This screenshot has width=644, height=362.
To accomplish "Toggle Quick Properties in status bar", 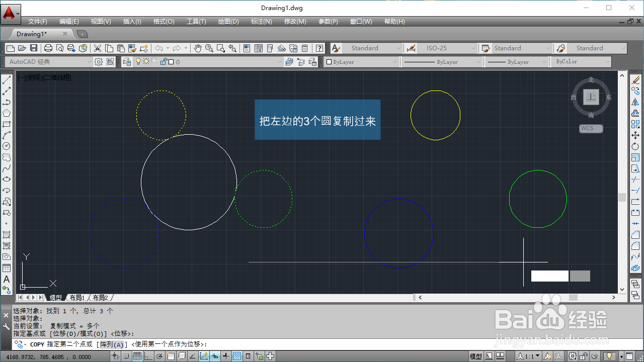I will coord(248,356).
